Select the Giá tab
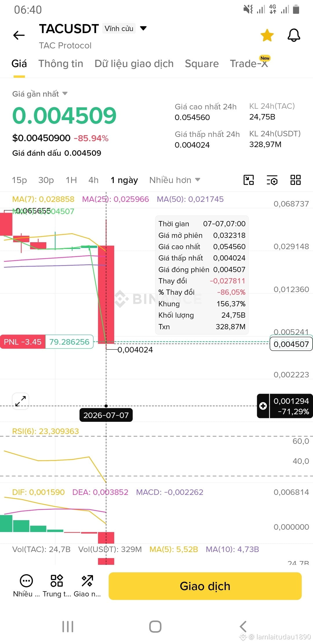 [19, 64]
